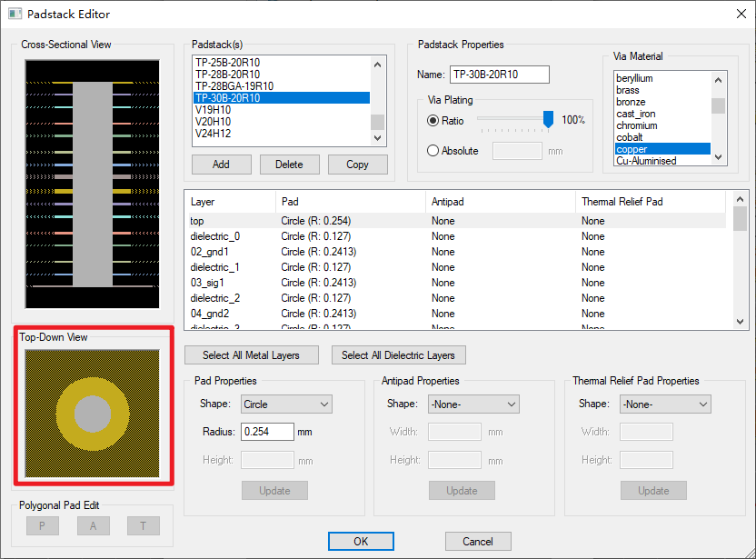Select the dielectric_0 layer row
This screenshot has width=756, height=559.
(457, 236)
